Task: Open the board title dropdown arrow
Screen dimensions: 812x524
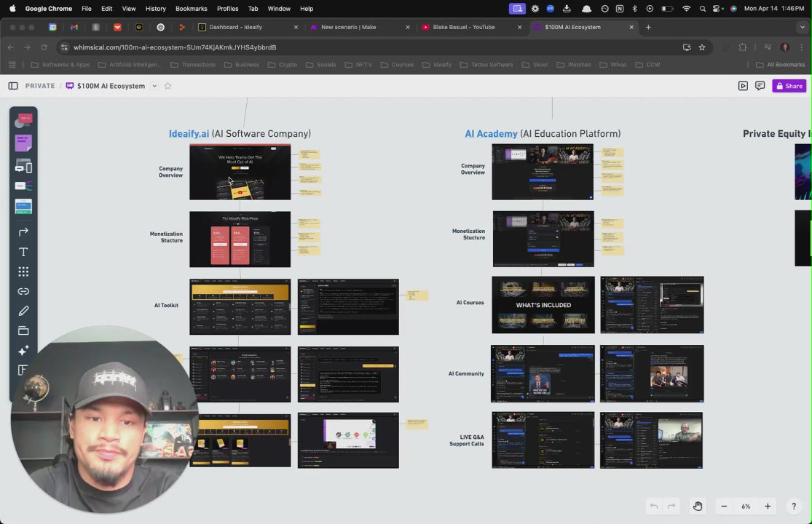Action: click(x=154, y=86)
